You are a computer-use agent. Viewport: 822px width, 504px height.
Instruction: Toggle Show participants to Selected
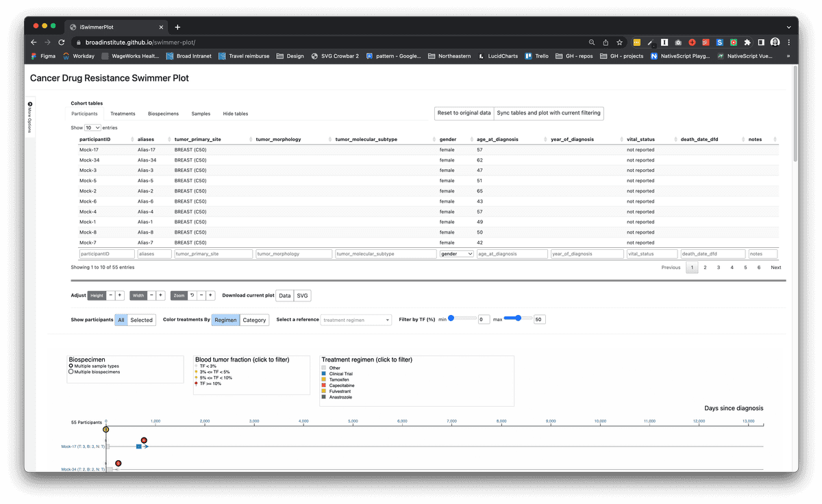142,320
